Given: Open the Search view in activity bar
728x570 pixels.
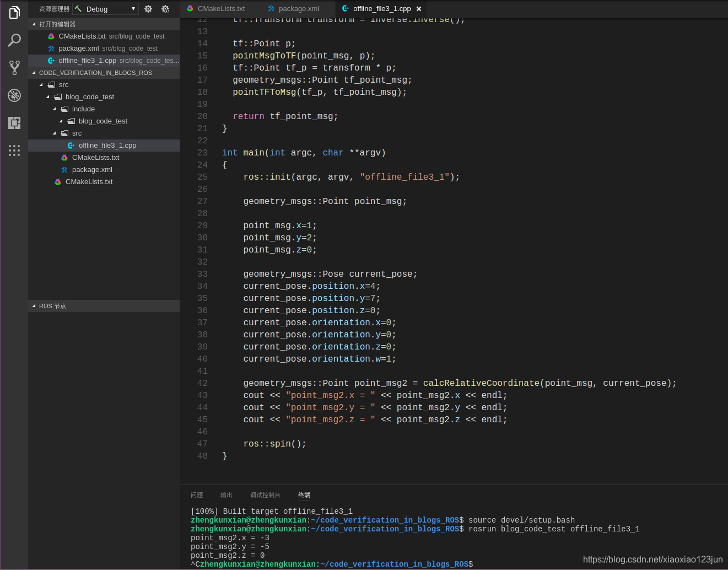Looking at the screenshot, I should [14, 40].
